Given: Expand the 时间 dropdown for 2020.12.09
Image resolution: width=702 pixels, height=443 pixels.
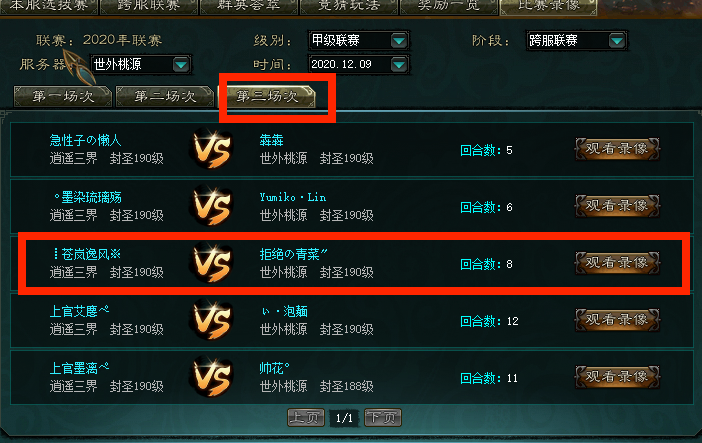Looking at the screenshot, I should 398,65.
